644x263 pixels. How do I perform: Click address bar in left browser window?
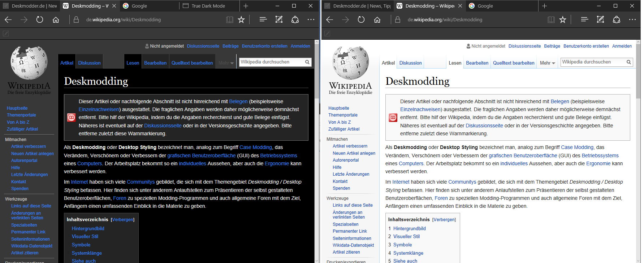(x=148, y=20)
